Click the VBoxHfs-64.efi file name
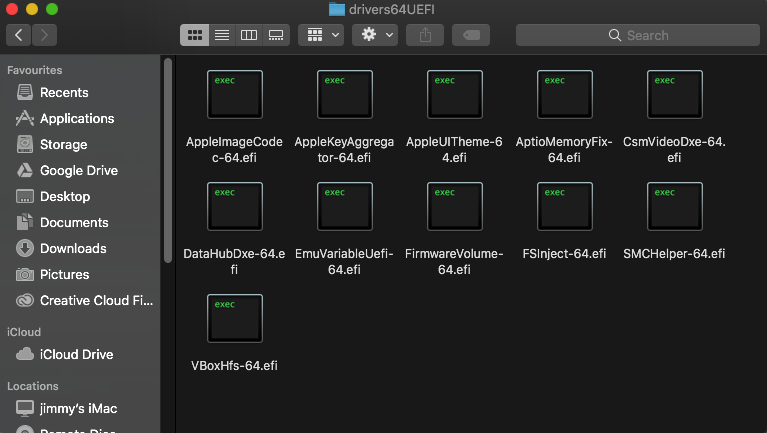This screenshot has width=767, height=433. click(x=234, y=366)
